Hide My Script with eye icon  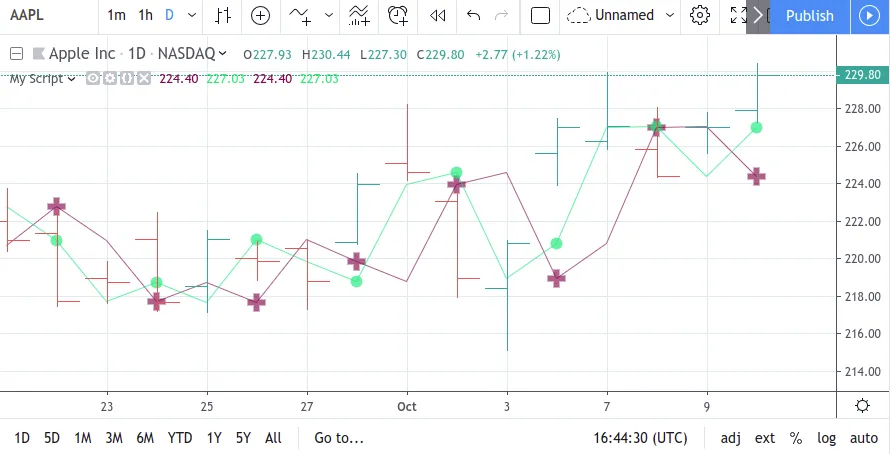pos(93,79)
